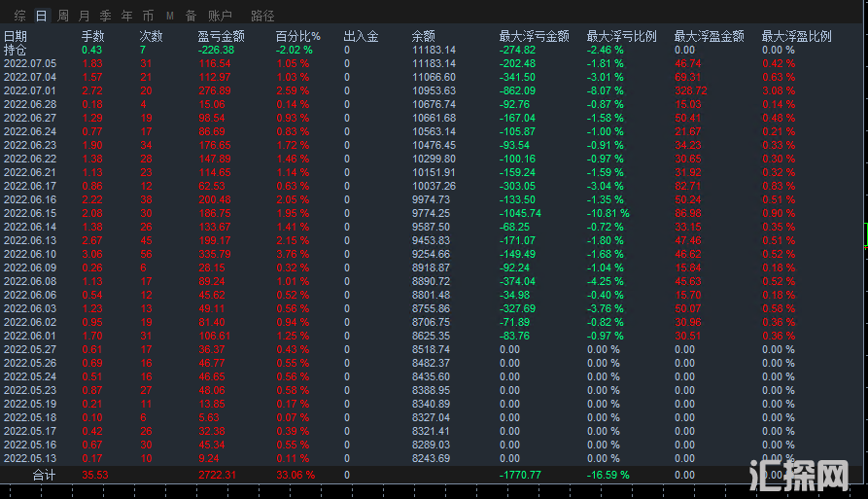Select the 年 yearly tab
The width and height of the screenshot is (868, 499).
point(126,17)
